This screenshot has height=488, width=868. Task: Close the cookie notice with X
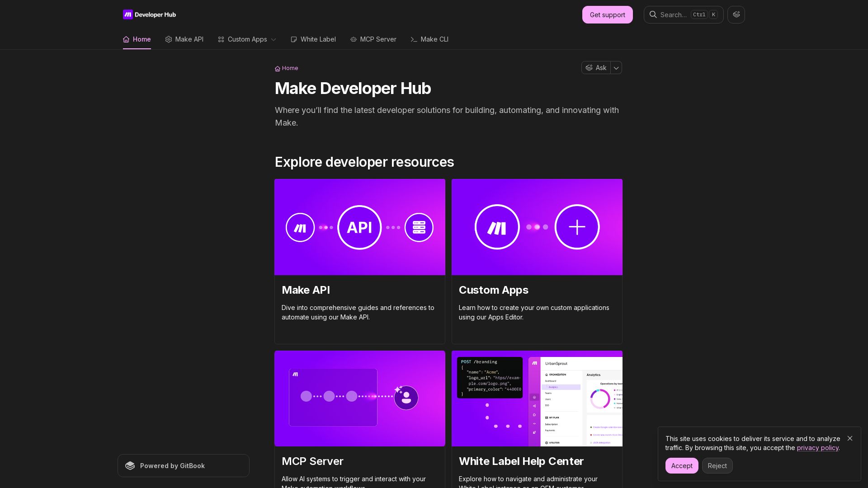click(850, 438)
